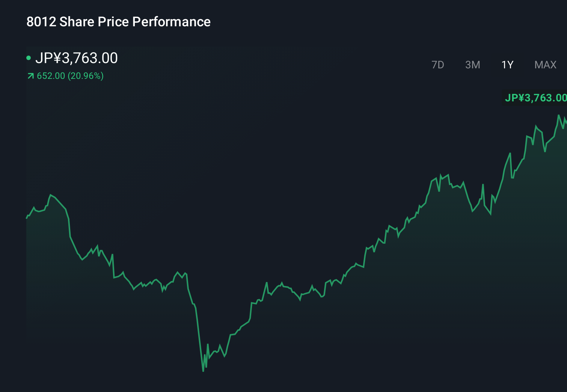Screen dimensions: 567x392
Task: Enable the MAX time range view
Action: point(545,65)
